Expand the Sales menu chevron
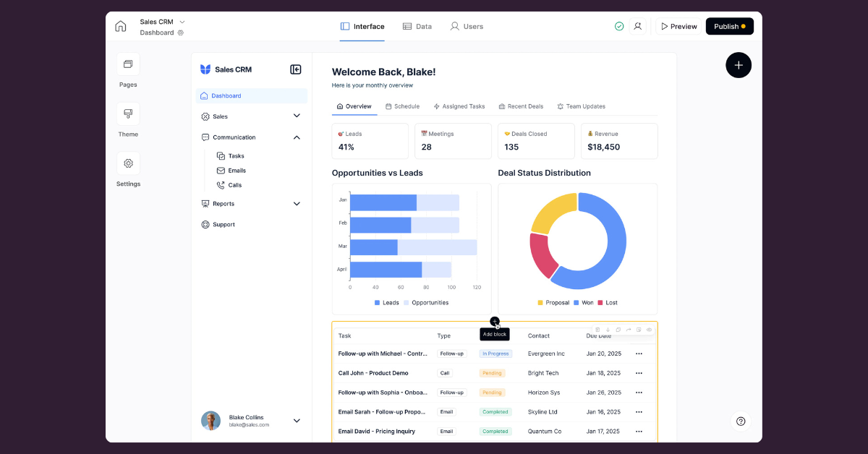Screen dimensions: 868x454 pyautogui.click(x=297, y=116)
